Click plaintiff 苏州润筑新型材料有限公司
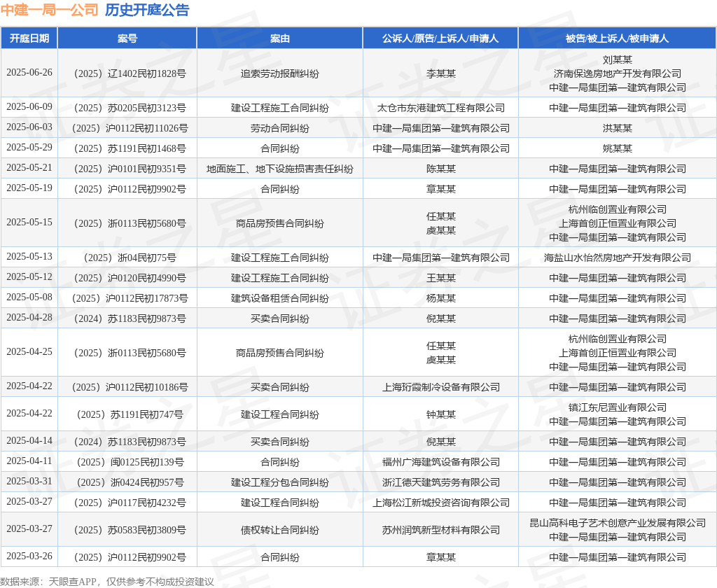This screenshot has height=588, width=717. point(441,531)
